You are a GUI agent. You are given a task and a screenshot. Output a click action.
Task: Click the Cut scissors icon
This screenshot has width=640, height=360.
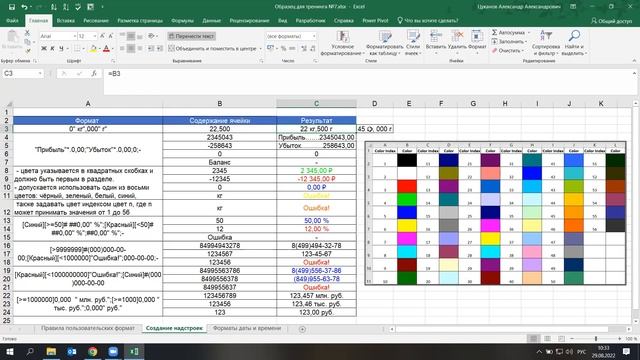[27, 33]
